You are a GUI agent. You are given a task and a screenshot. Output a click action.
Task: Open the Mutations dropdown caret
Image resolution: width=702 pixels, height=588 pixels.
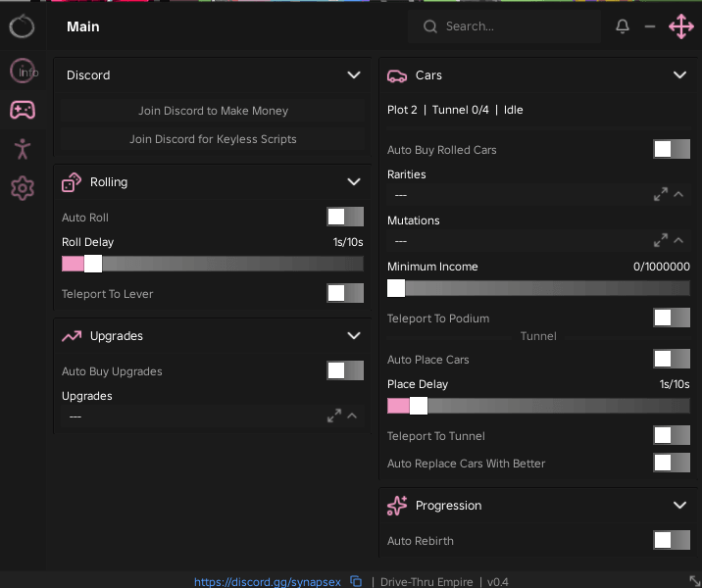pos(678,240)
